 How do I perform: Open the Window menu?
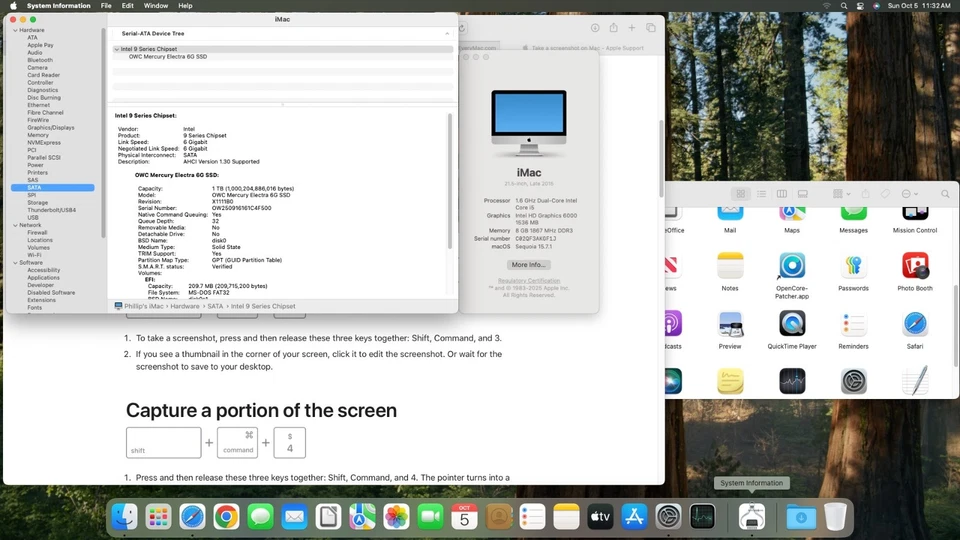(156, 6)
